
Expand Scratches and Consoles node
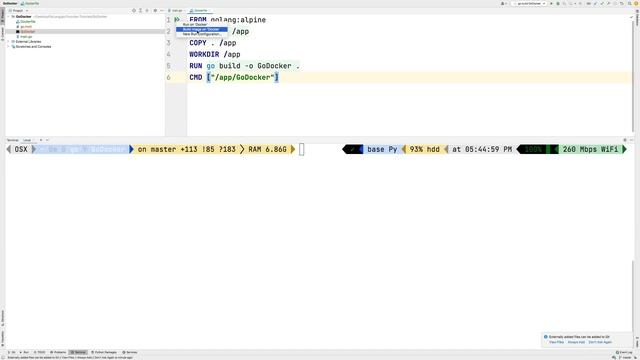[x=9, y=47]
